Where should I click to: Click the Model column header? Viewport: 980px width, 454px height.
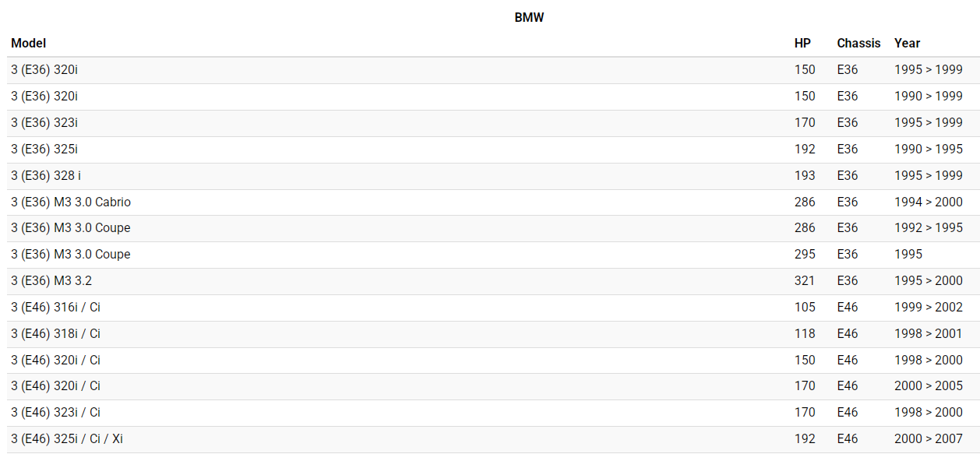point(29,44)
